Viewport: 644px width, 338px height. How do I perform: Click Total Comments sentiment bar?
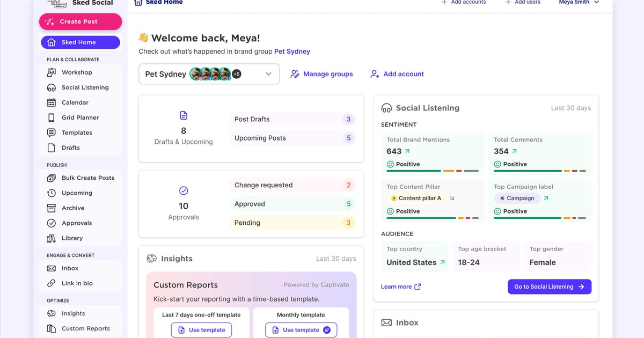point(540,171)
